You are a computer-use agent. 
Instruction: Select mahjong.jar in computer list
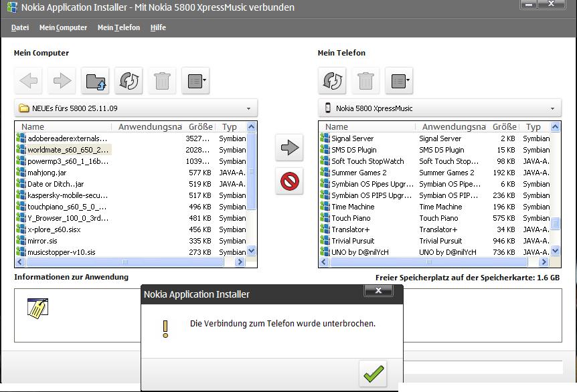(131, 173)
